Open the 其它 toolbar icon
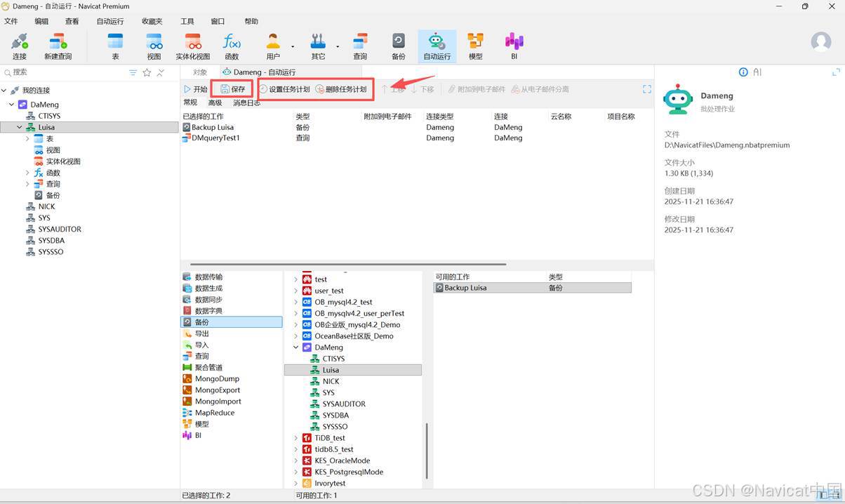The image size is (845, 504). coord(319,46)
